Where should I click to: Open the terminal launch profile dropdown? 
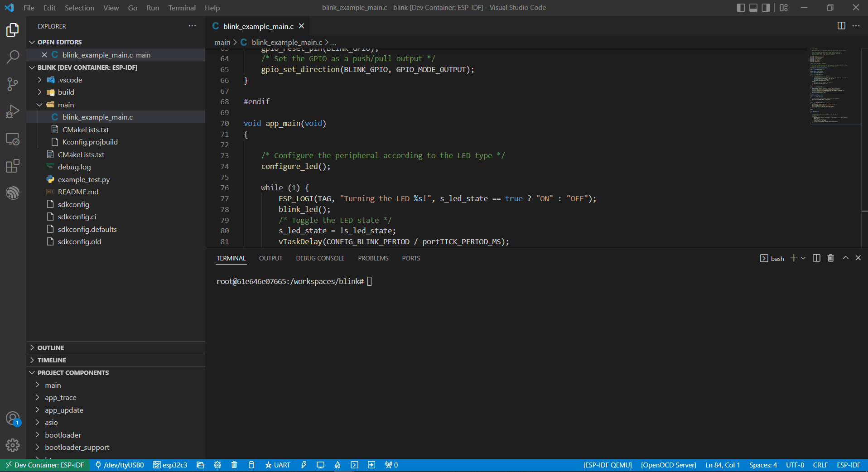click(x=804, y=258)
